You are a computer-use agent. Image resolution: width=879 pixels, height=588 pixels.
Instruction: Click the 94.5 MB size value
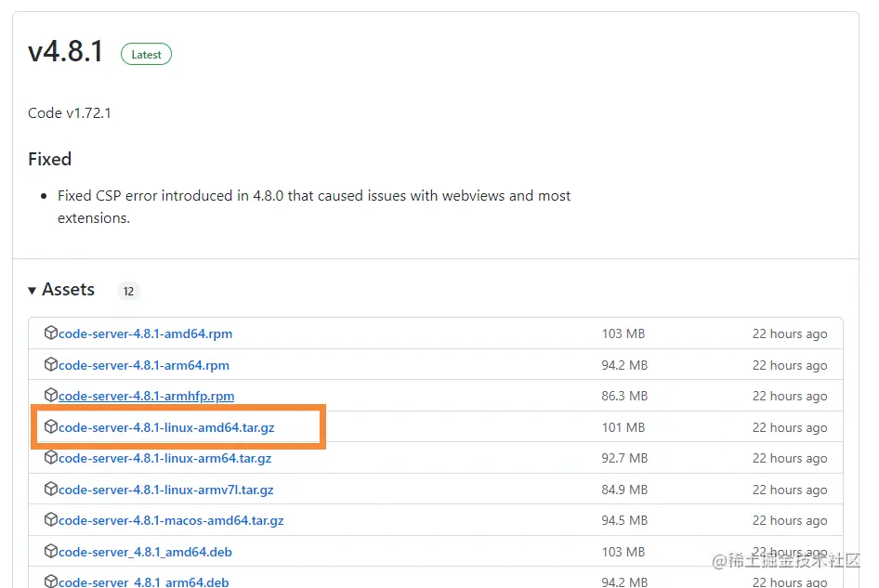click(x=624, y=520)
